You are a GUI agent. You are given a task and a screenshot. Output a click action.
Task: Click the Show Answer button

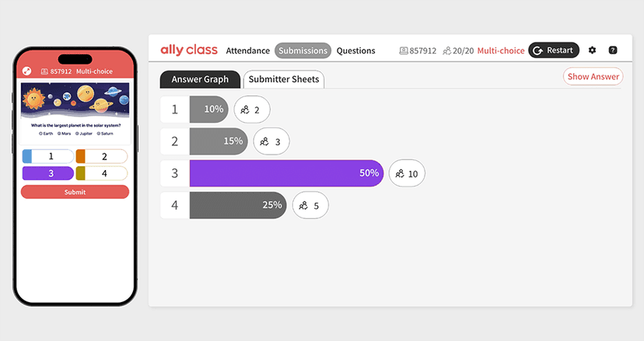tap(593, 76)
